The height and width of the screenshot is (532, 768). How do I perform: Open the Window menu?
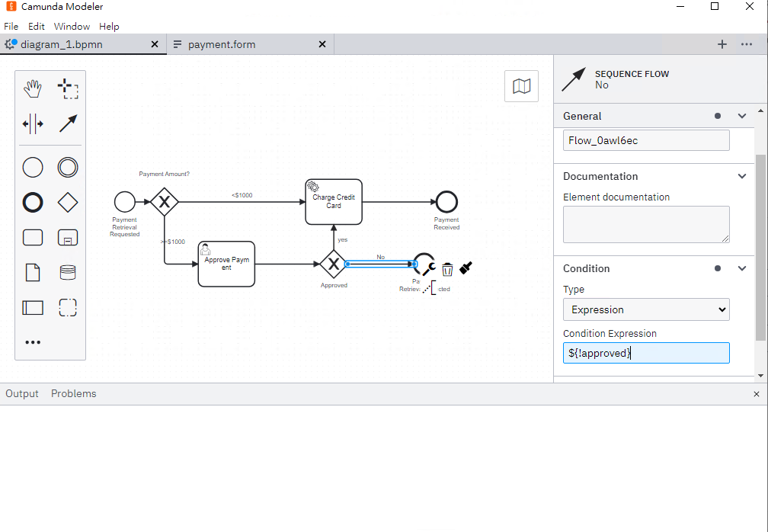coord(72,27)
